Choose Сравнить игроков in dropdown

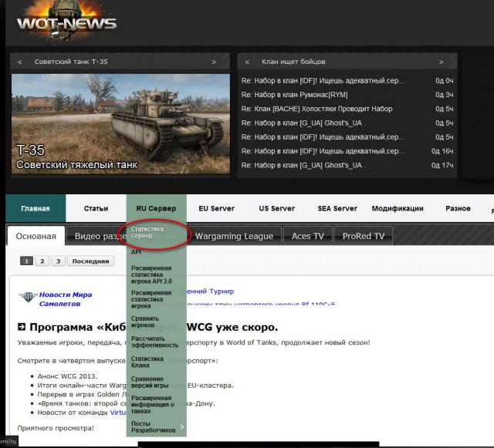point(145,322)
